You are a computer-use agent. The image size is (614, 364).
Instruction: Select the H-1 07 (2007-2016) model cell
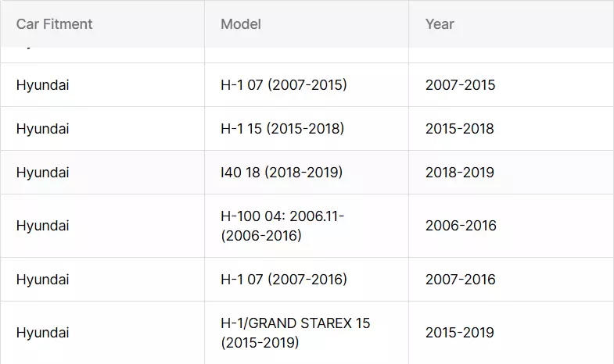click(307, 280)
